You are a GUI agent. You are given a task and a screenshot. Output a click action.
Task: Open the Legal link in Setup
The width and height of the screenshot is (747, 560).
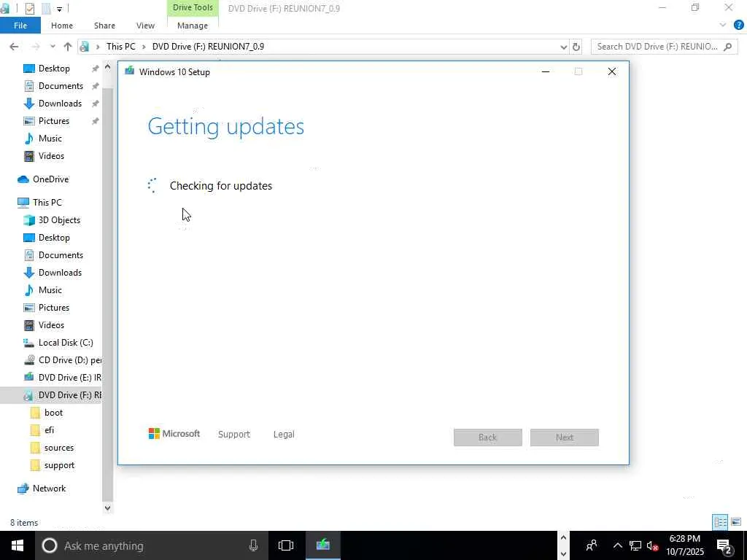[x=284, y=435]
